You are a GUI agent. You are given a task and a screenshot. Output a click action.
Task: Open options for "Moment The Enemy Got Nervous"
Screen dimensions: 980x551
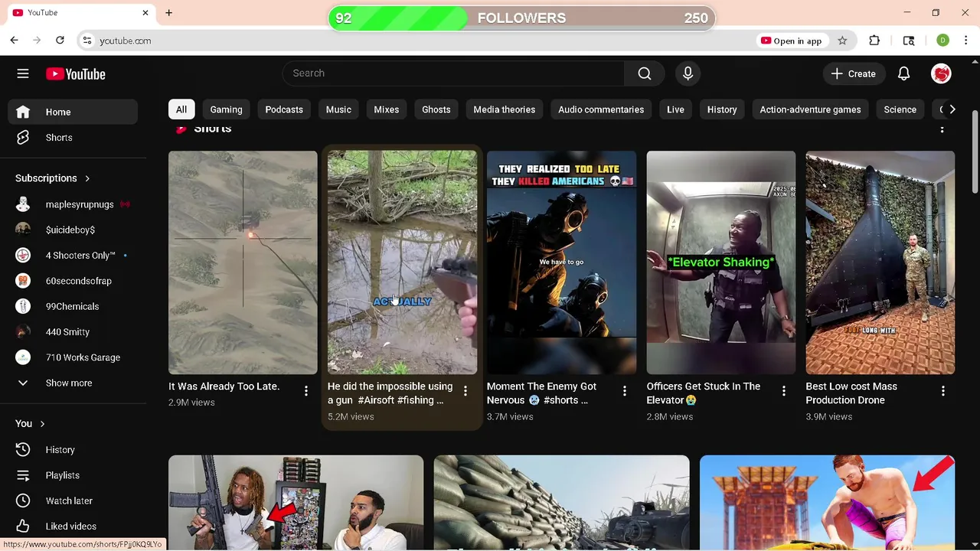tap(624, 391)
